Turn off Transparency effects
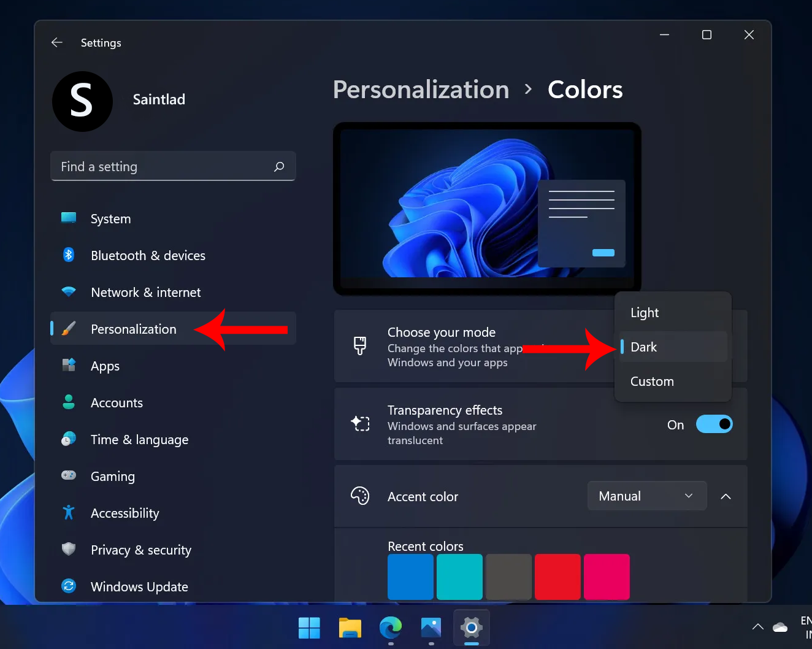 714,424
